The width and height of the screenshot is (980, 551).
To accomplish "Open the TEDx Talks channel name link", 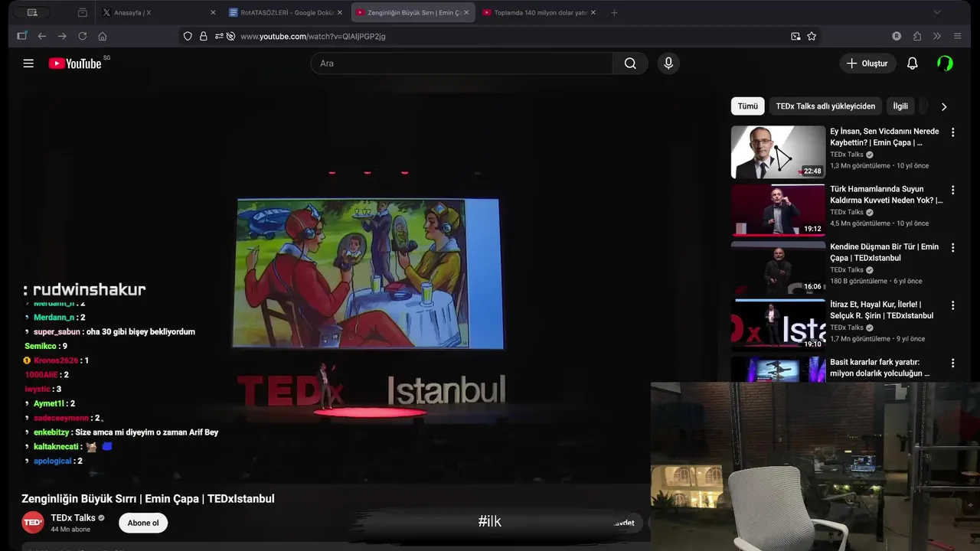I will coord(73,518).
